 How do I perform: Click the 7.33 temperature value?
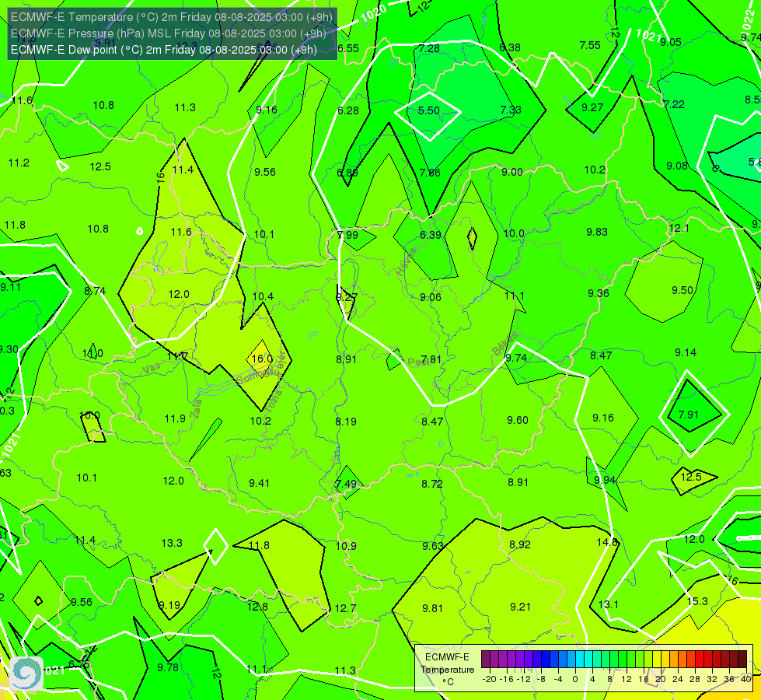point(511,110)
